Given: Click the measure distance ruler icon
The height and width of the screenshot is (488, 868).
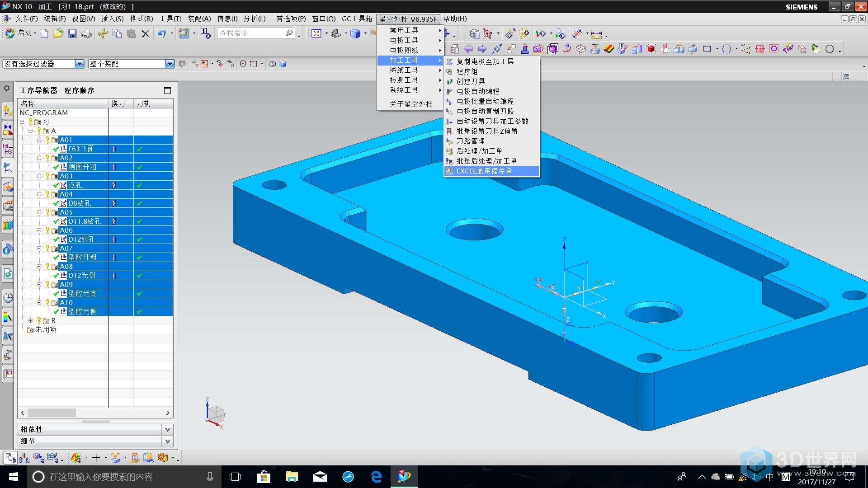Looking at the screenshot, I should point(597,34).
